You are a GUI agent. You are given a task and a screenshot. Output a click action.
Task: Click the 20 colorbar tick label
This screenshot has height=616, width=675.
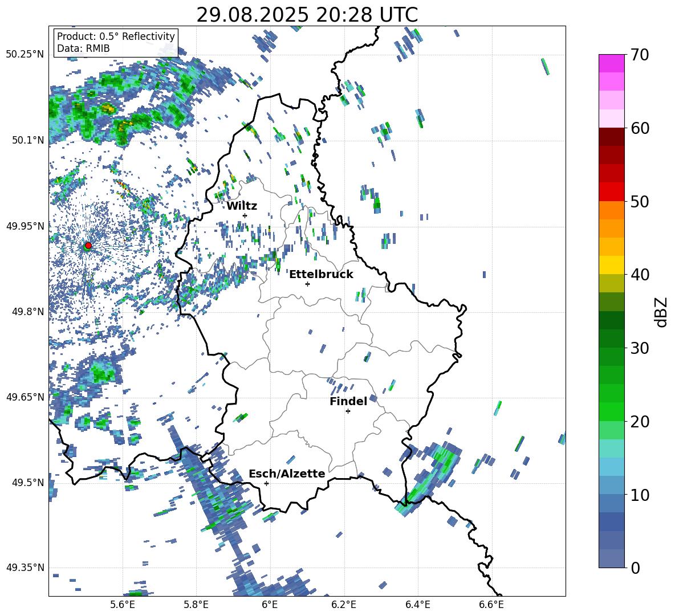pyautogui.click(x=640, y=421)
